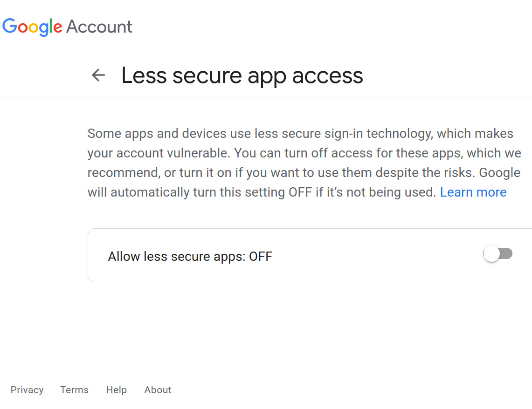The image size is (532, 409).
Task: Click the "OFF" status in the card label
Action: point(261,257)
